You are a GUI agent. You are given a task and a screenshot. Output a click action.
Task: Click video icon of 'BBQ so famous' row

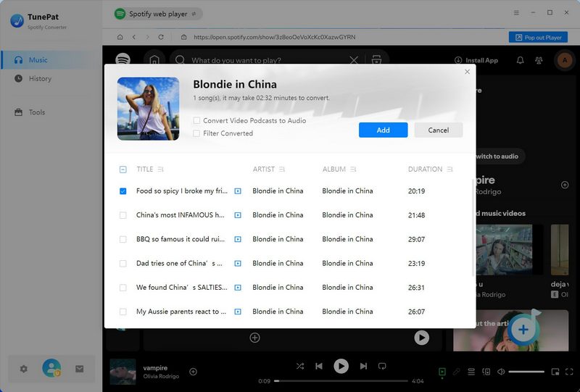coord(238,239)
